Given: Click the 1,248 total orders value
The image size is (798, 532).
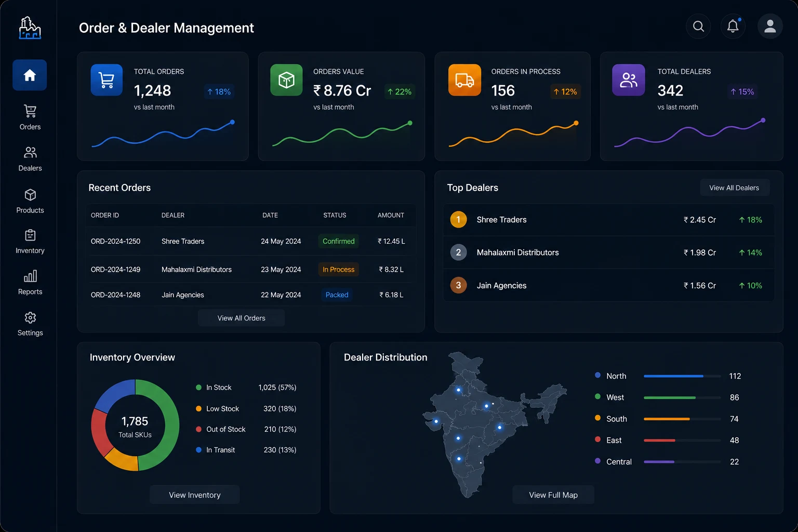Looking at the screenshot, I should 152,90.
